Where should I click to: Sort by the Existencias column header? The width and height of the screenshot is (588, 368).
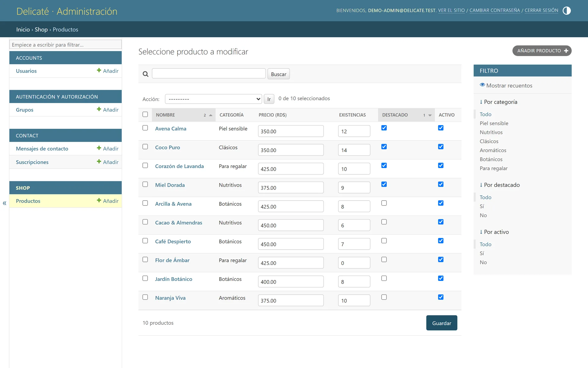pos(352,115)
